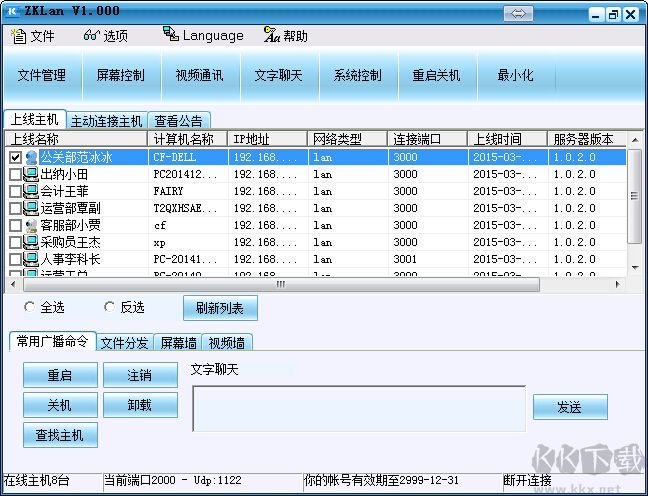This screenshot has height=496, width=648.
Task: Click the user icon beside 公关部范冰冰
Action: pos(30,157)
